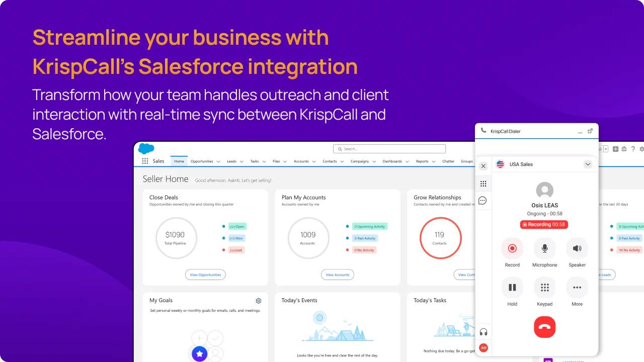This screenshot has width=644, height=362.
Task: Click the View Accounts button
Action: click(x=338, y=275)
